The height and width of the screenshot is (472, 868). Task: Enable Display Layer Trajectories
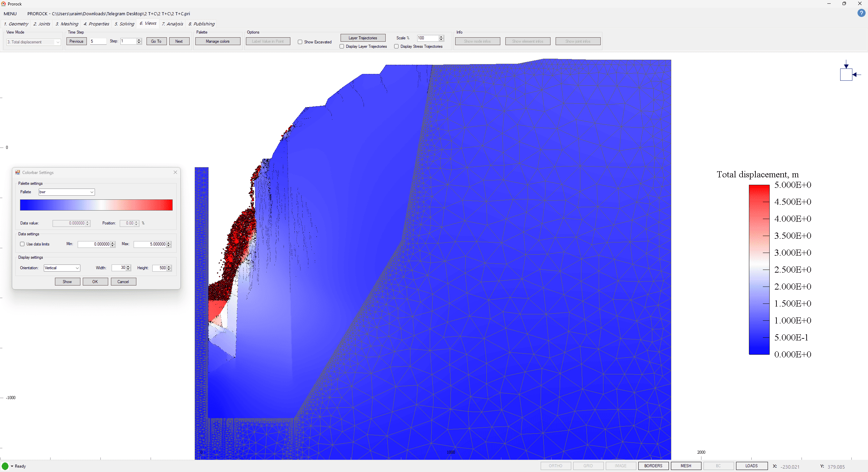[x=342, y=46]
